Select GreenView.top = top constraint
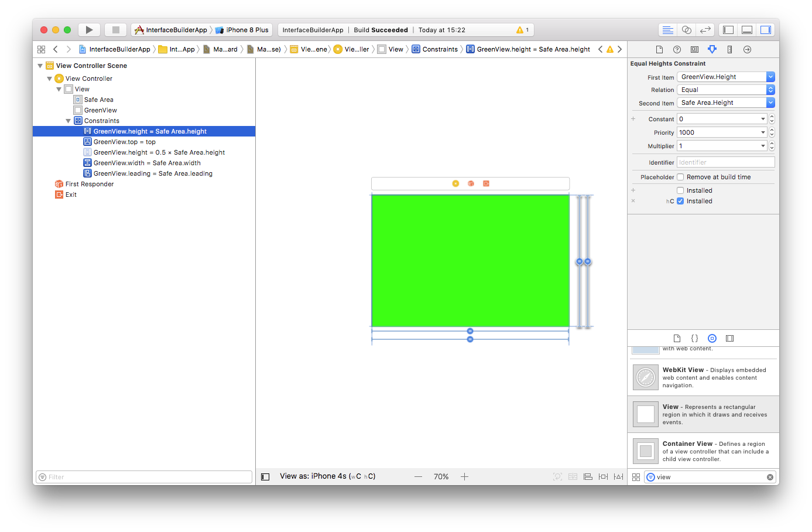The width and height of the screenshot is (812, 532). (124, 142)
